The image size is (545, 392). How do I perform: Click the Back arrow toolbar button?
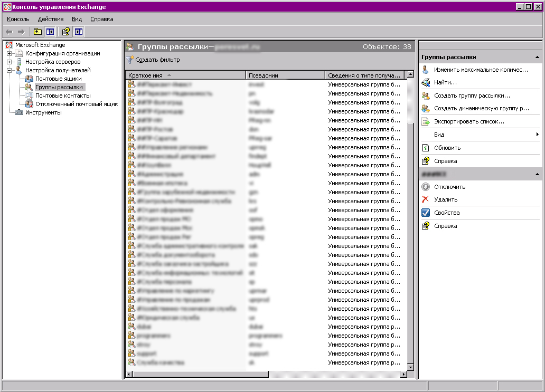coord(10,32)
